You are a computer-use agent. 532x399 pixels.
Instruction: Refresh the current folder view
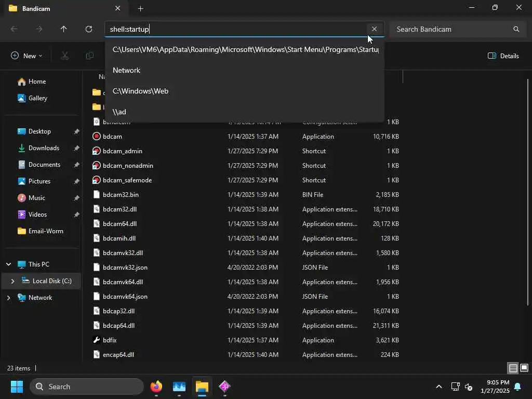89,29
